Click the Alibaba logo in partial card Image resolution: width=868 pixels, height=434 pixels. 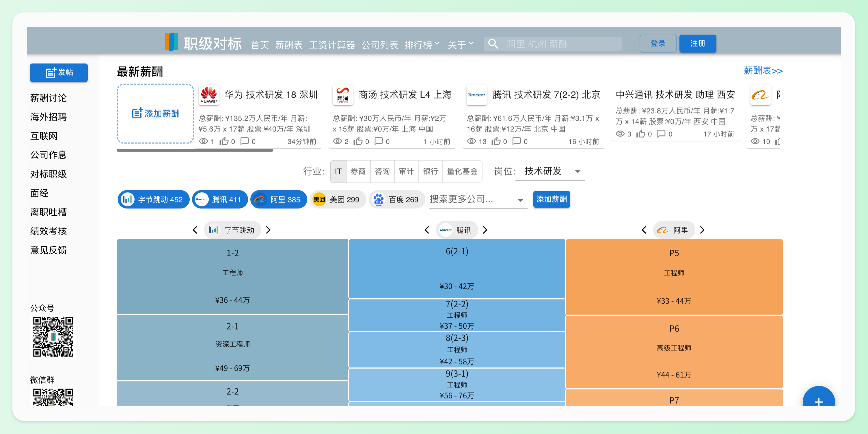760,95
